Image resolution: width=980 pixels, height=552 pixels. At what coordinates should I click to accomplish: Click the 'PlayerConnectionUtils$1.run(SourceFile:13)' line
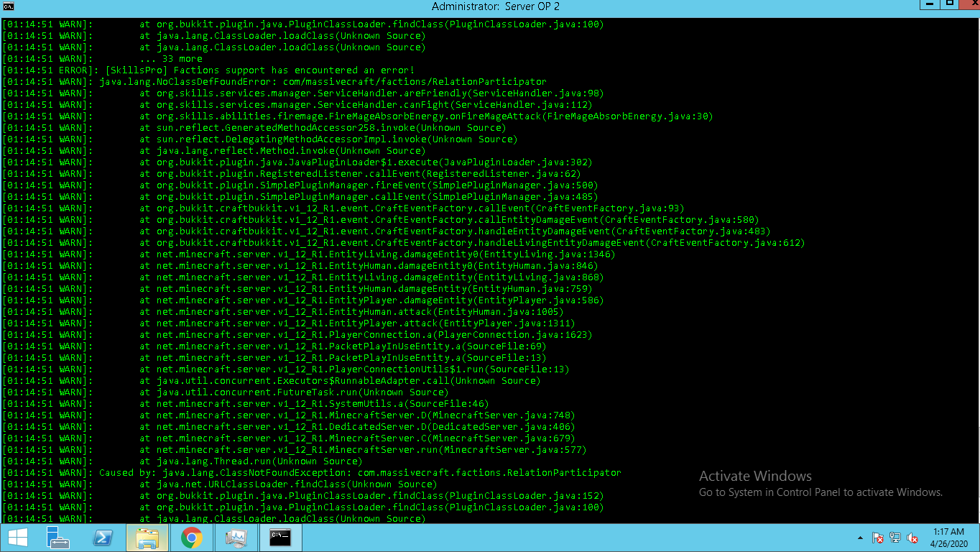tap(285, 369)
